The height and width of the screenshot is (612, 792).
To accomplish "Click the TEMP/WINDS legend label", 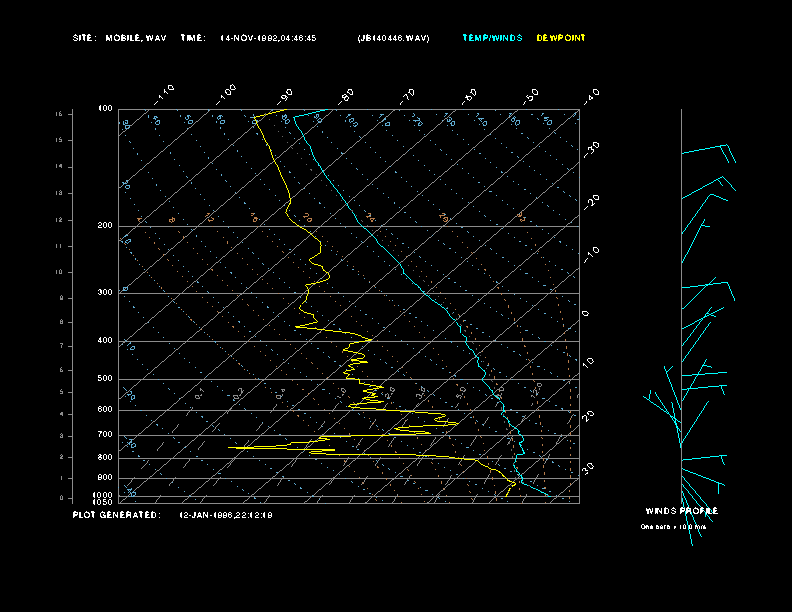I will tap(492, 38).
